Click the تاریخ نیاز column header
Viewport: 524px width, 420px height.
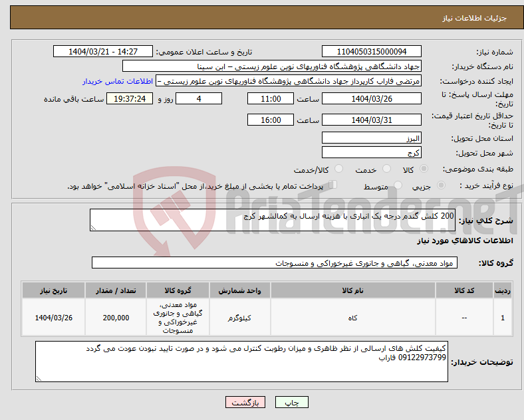(53, 290)
